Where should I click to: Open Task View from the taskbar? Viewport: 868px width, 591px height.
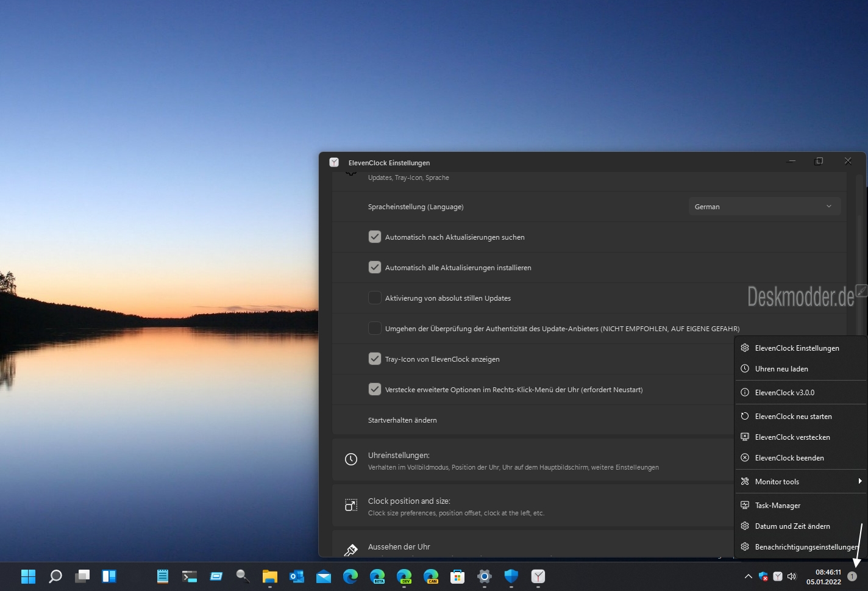point(82,576)
